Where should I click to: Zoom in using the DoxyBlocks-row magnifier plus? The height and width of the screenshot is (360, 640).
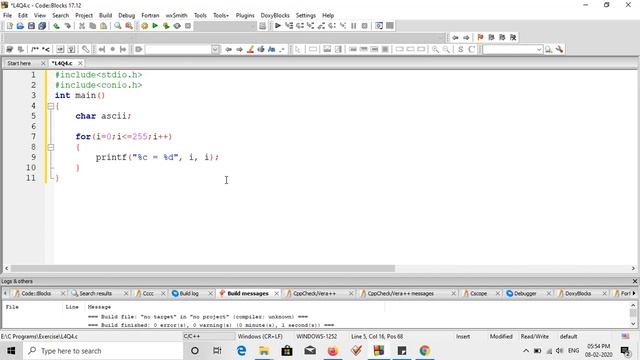[436, 49]
